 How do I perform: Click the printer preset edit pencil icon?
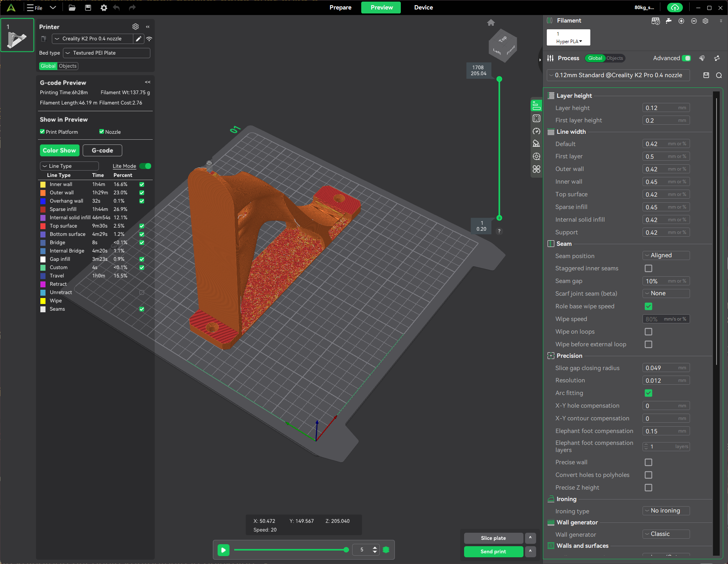point(138,39)
